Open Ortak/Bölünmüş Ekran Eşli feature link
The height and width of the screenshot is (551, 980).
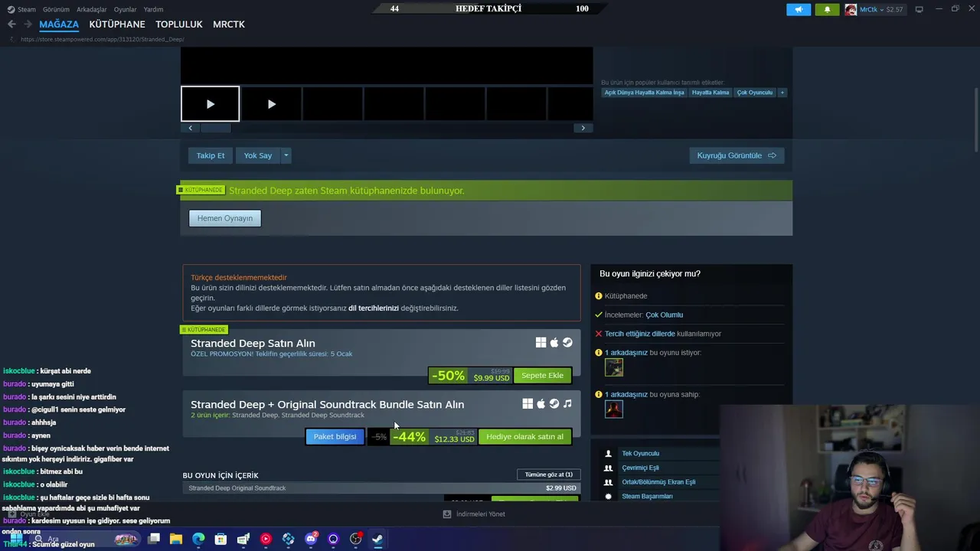point(658,482)
